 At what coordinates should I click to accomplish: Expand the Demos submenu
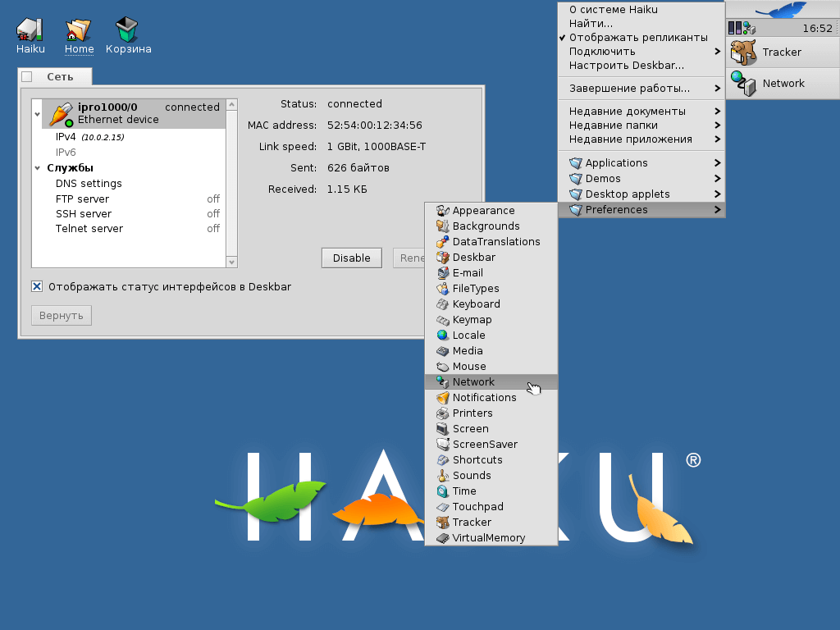(641, 178)
